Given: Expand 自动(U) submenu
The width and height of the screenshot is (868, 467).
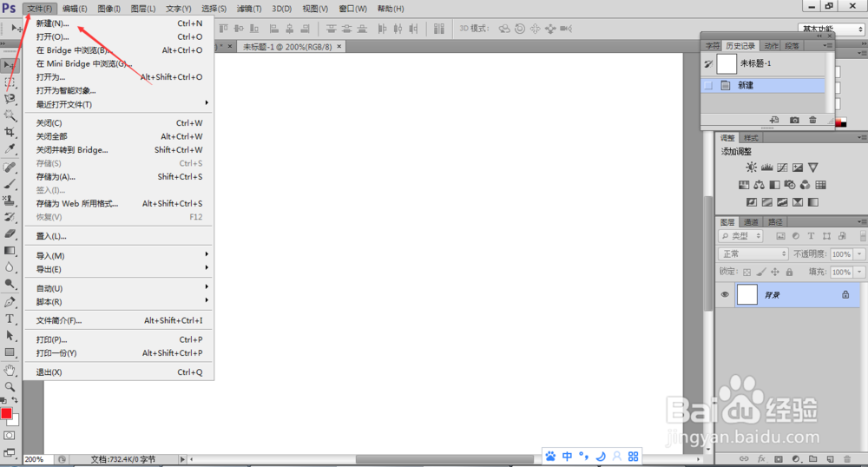Looking at the screenshot, I should click(118, 288).
